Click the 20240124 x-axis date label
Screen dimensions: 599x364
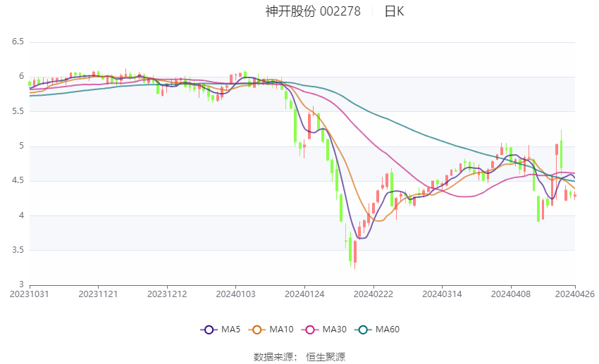coord(304,294)
